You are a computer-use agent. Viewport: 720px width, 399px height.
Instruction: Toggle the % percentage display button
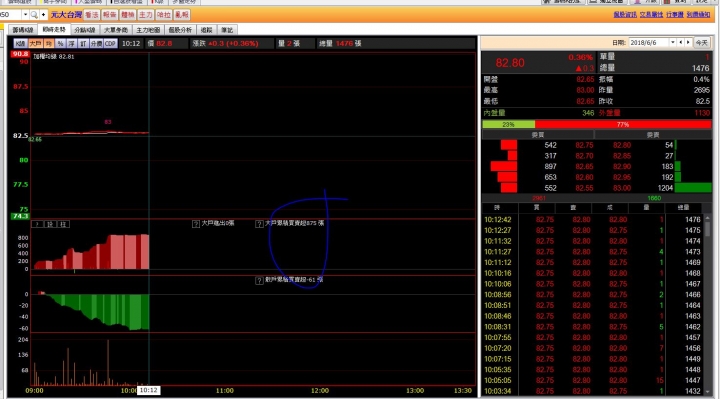pos(60,44)
